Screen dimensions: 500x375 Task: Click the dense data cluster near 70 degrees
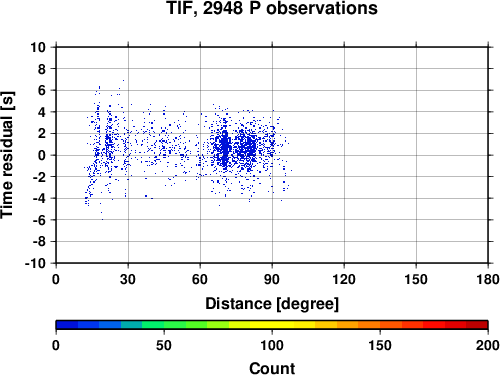[x=225, y=147]
